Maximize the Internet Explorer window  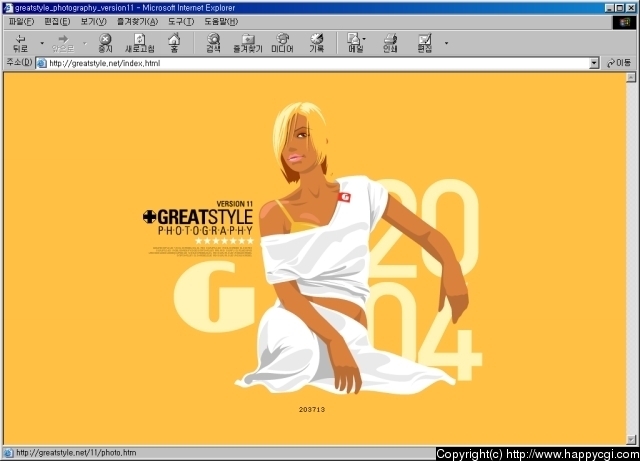(x=620, y=8)
